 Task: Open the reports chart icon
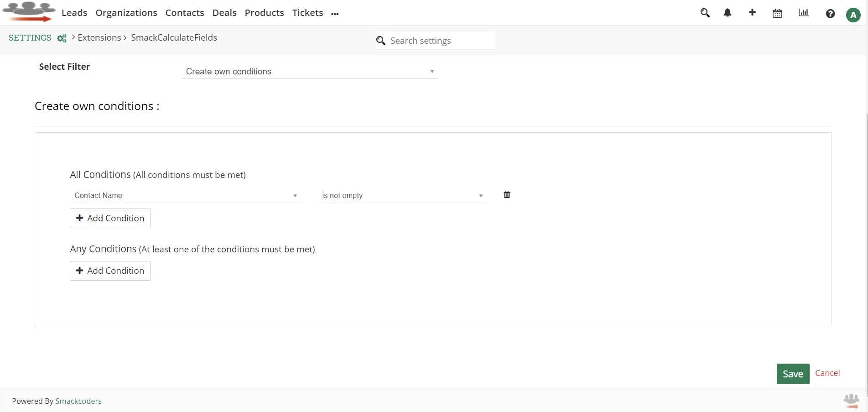(x=803, y=13)
